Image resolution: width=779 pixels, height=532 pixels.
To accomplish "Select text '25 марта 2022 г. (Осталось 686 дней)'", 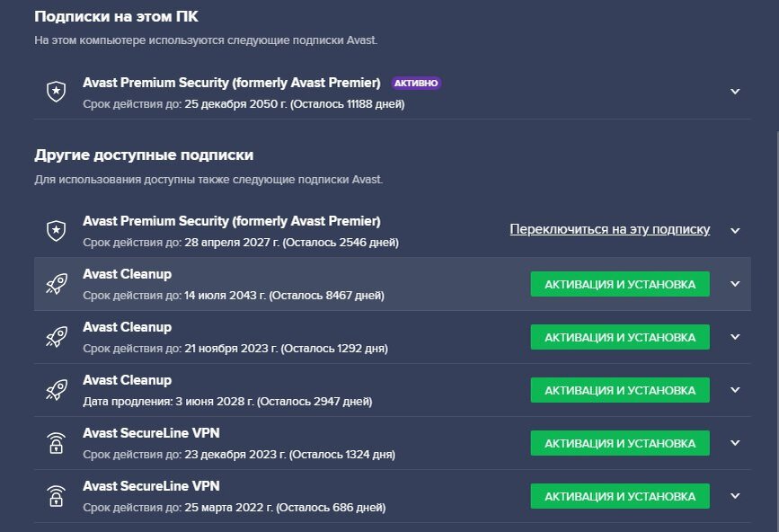I will pos(285,508).
